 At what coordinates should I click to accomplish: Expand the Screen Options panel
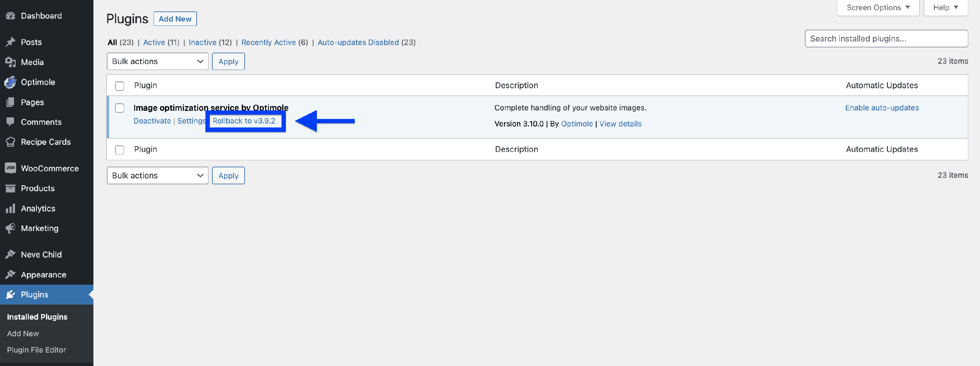(x=878, y=8)
